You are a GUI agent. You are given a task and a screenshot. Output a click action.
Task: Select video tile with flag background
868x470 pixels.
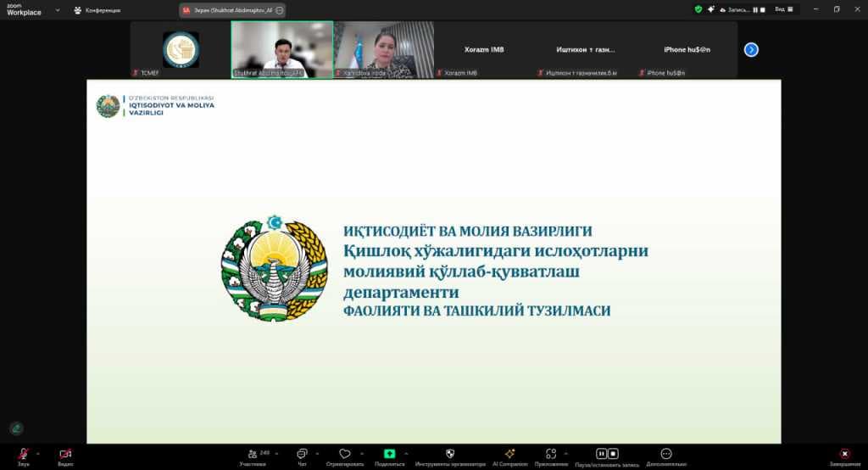coord(384,50)
